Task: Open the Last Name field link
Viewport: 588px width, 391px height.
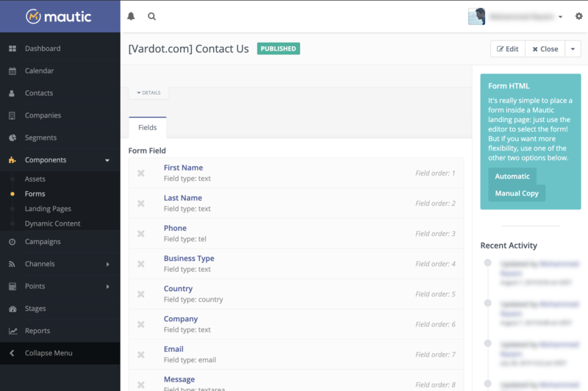Action: (183, 198)
